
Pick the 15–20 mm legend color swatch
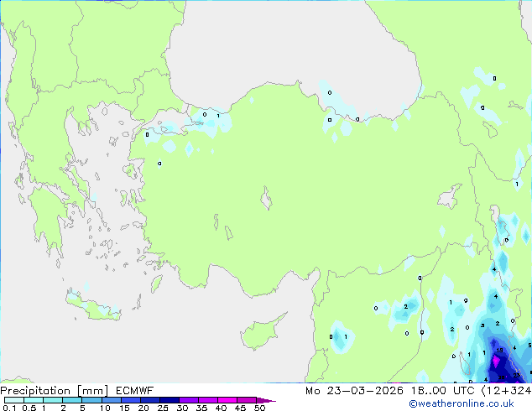(131, 400)
